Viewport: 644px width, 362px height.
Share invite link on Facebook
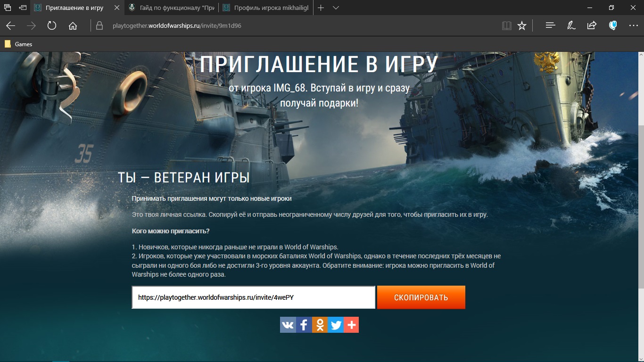click(x=304, y=325)
